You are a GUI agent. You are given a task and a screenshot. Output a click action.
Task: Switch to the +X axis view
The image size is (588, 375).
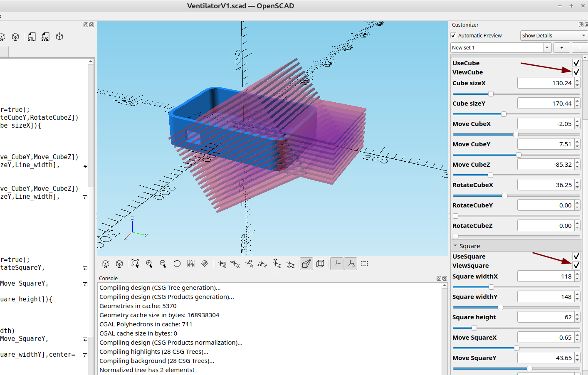pyautogui.click(x=222, y=264)
